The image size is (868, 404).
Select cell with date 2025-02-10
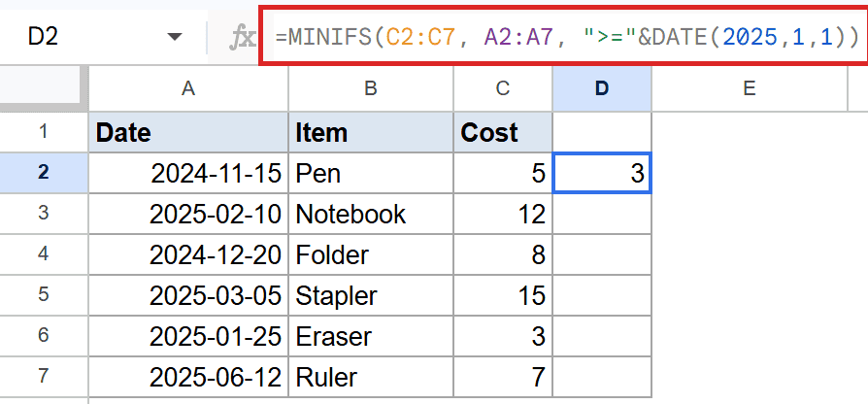coord(188,214)
